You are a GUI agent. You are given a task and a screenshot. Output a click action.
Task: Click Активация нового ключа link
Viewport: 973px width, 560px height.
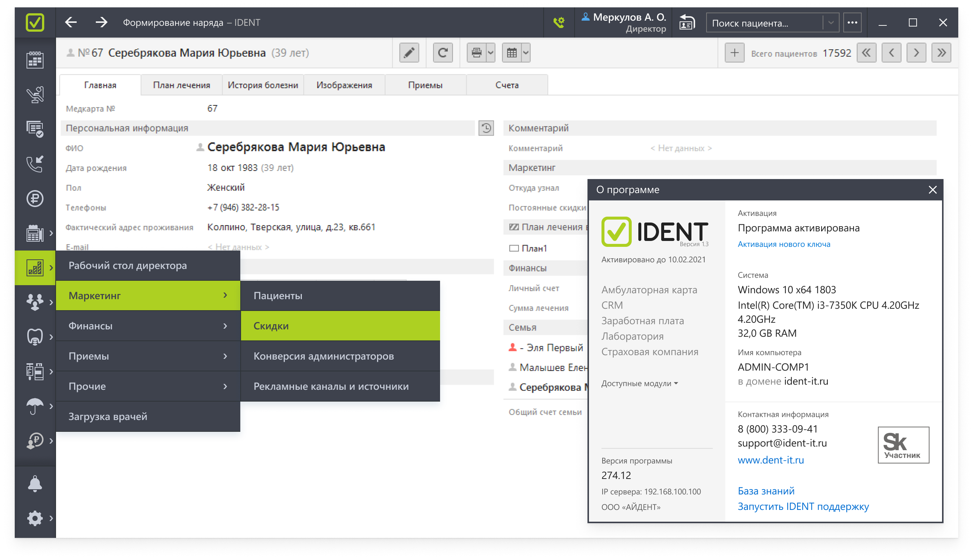pyautogui.click(x=784, y=244)
